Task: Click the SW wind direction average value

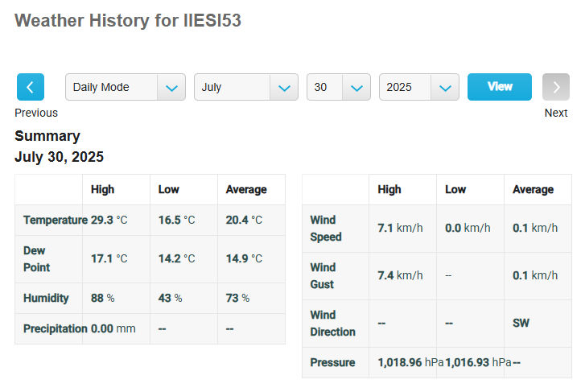Action: [x=521, y=323]
